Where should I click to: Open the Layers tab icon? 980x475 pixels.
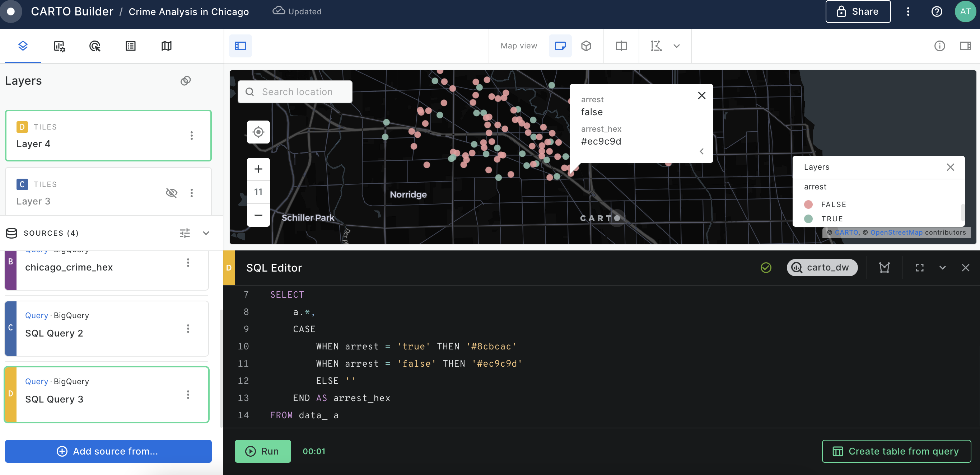click(x=23, y=46)
